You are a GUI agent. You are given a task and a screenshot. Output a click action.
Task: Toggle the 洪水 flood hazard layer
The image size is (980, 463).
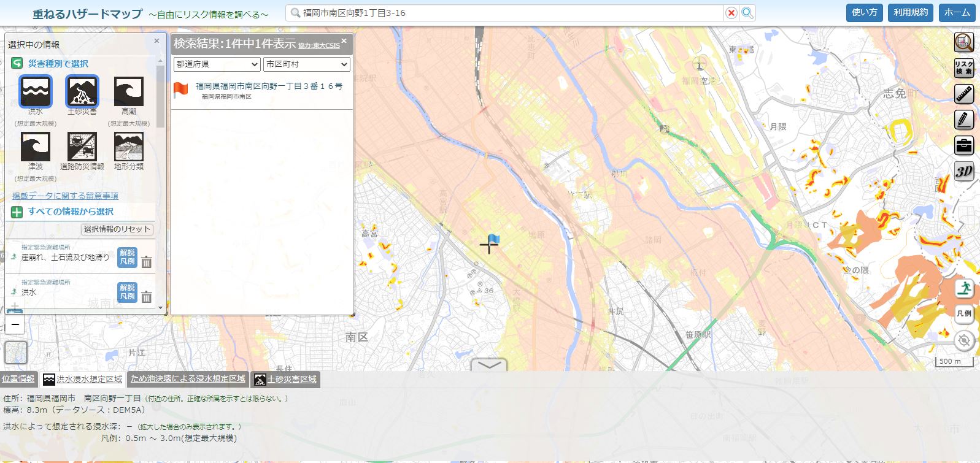click(x=36, y=92)
